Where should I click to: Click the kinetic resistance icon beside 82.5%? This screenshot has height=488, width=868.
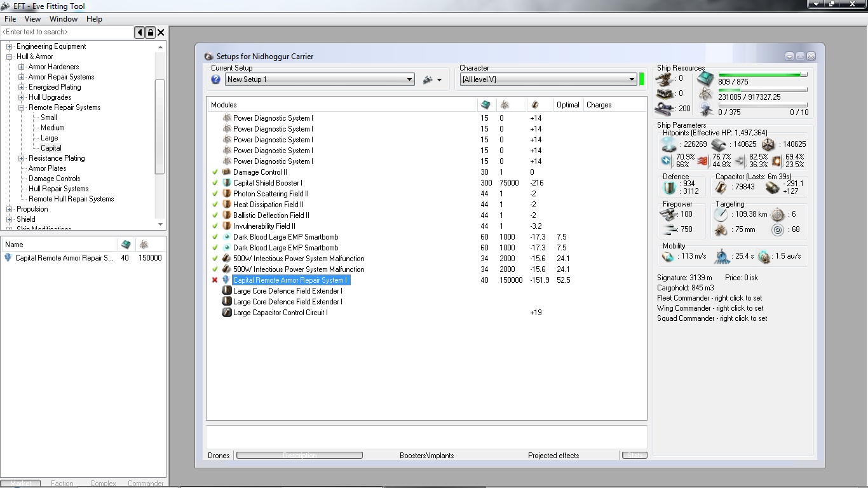coord(740,160)
